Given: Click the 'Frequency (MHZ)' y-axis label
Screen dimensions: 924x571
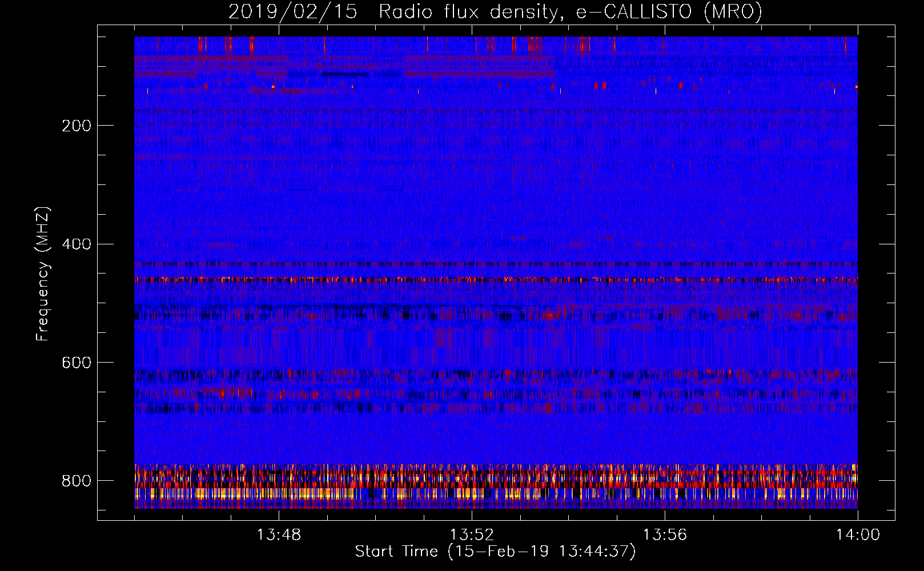Looking at the screenshot, I should pos(42,274).
